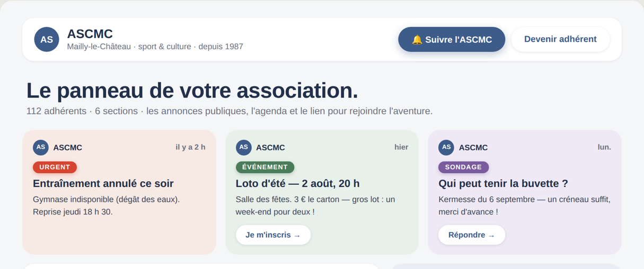644x269 pixels.
Task: Open the Loto d'été — 2 août title
Action: [x=297, y=184]
